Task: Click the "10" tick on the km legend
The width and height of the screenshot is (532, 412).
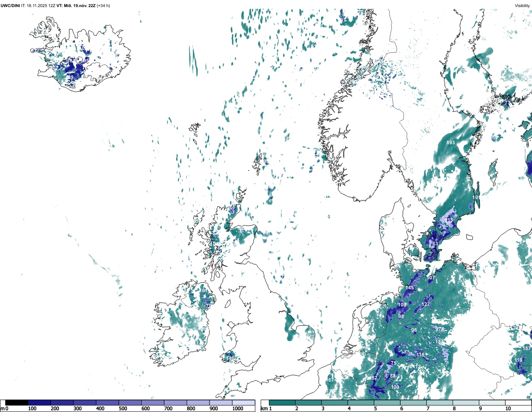Action: (x=508, y=409)
